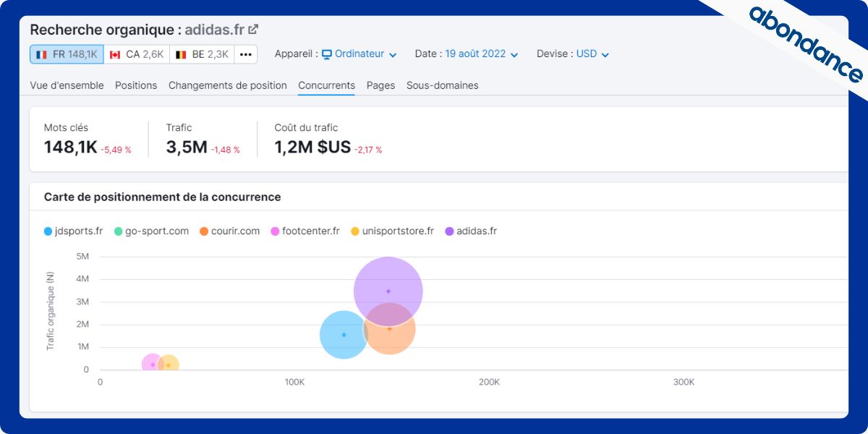Image resolution: width=868 pixels, height=434 pixels.
Task: Click the Mots clés value 148,1K
Action: [70, 148]
